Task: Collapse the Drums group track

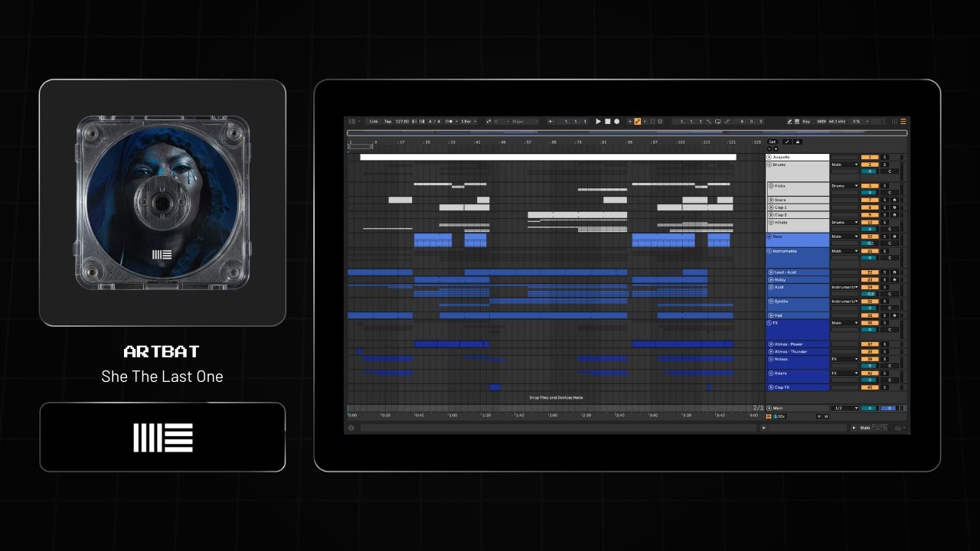Action: tap(769, 165)
